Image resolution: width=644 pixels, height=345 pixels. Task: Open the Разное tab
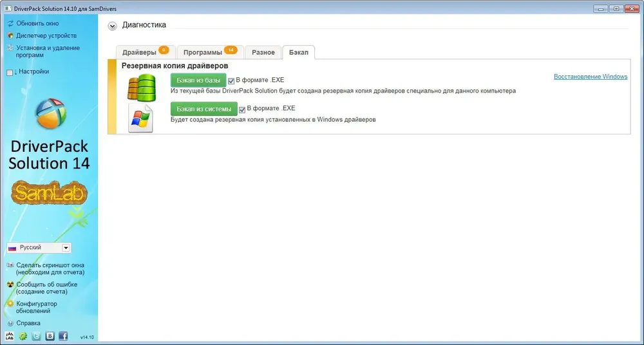tap(263, 52)
